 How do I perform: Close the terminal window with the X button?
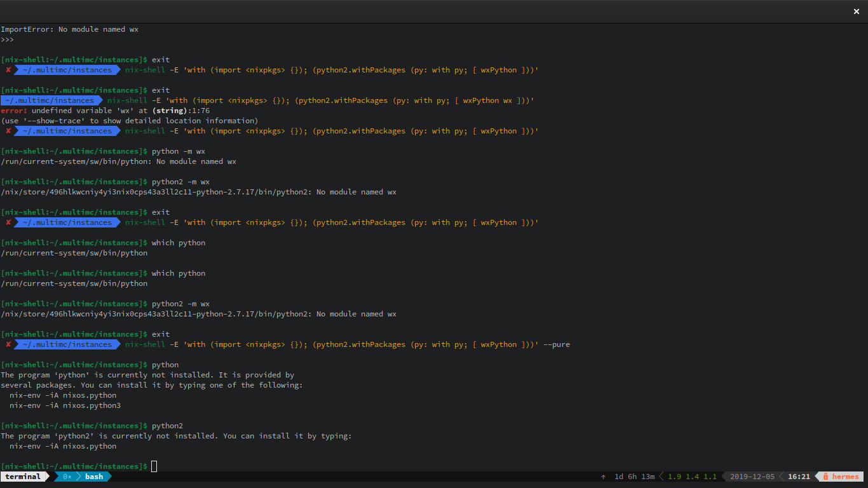857,11
